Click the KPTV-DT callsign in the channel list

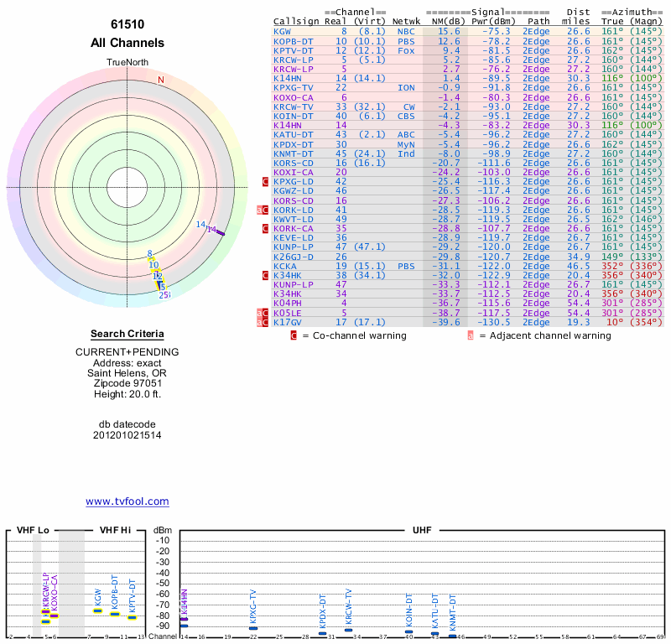click(x=293, y=50)
